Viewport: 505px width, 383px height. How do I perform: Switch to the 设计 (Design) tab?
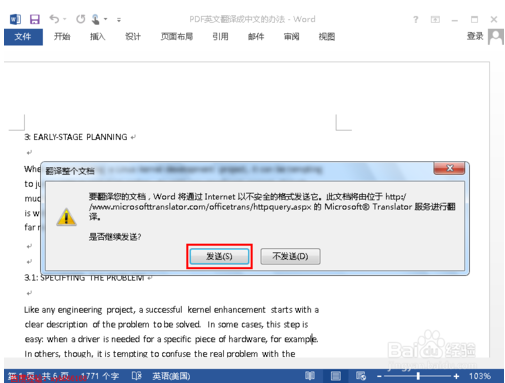tap(133, 36)
